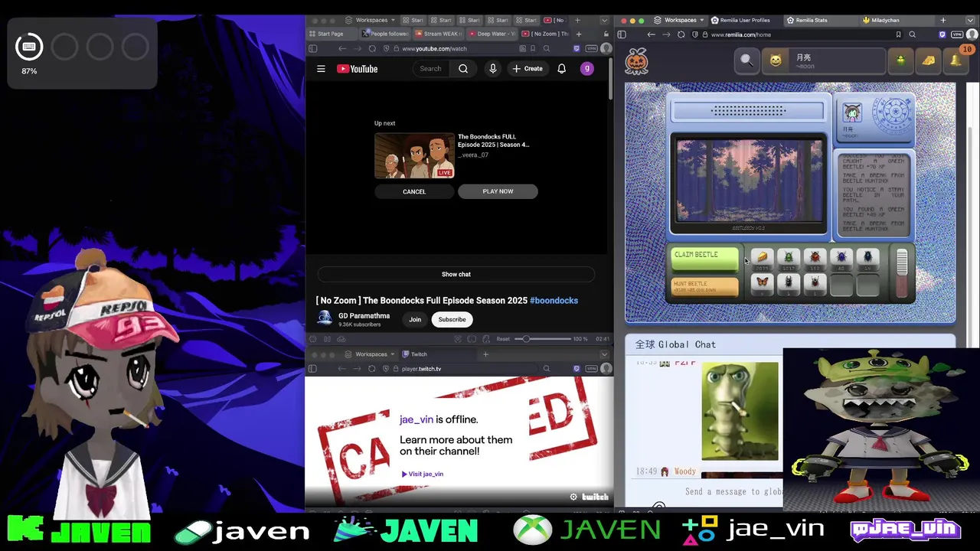
Task: Click the profile avatar on the 月亮 card
Action: (x=852, y=113)
